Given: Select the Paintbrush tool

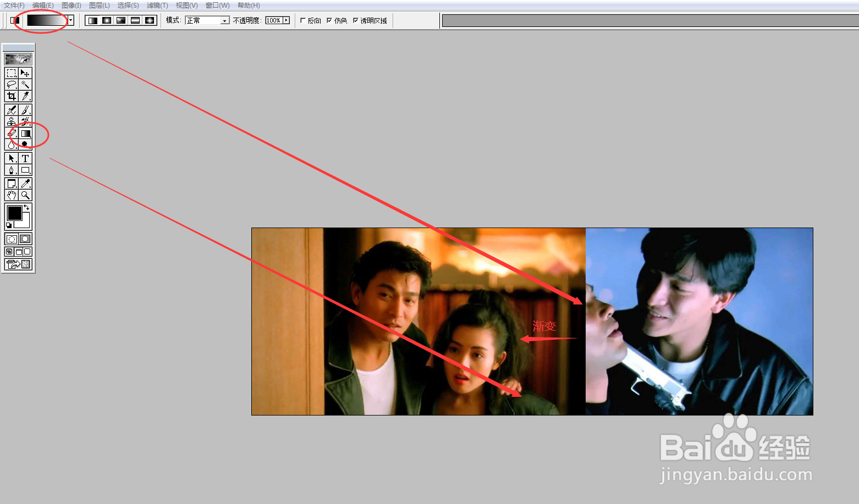Looking at the screenshot, I should click(x=25, y=110).
